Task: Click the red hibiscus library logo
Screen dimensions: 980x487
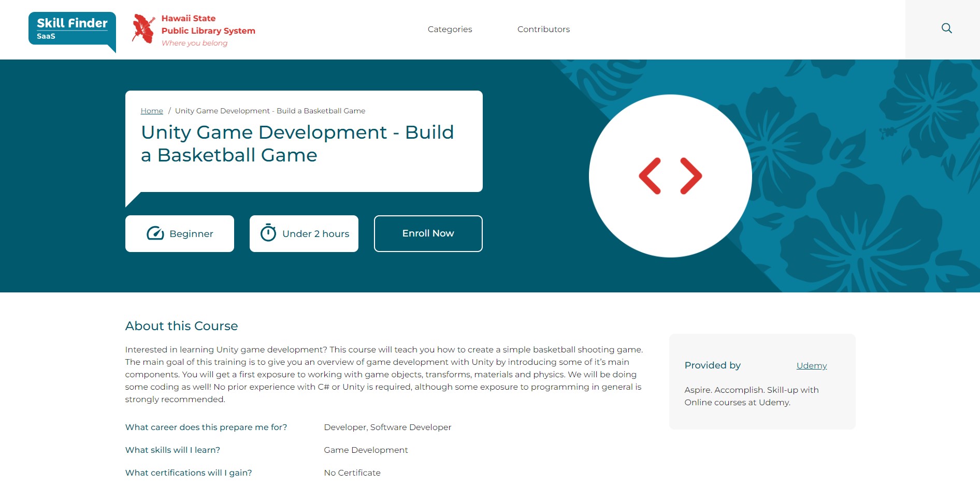Action: [143, 29]
